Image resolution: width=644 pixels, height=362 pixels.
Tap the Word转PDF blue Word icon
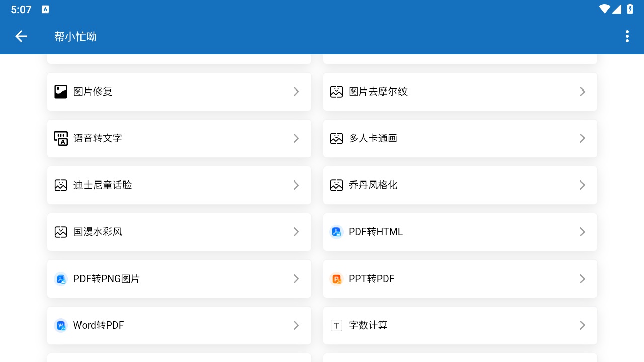61,325
